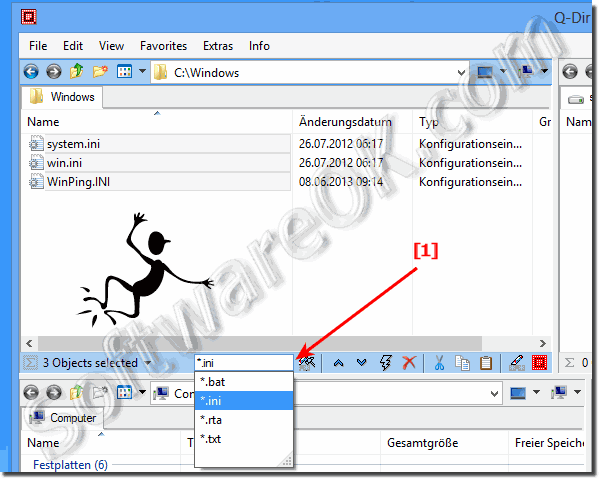Open the Favorites menu
The height and width of the screenshot is (479, 599).
coord(164,46)
